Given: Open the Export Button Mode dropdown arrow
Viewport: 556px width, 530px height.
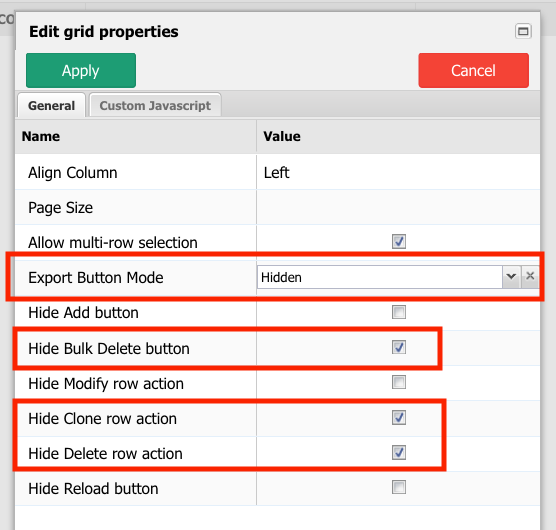Looking at the screenshot, I should [511, 277].
